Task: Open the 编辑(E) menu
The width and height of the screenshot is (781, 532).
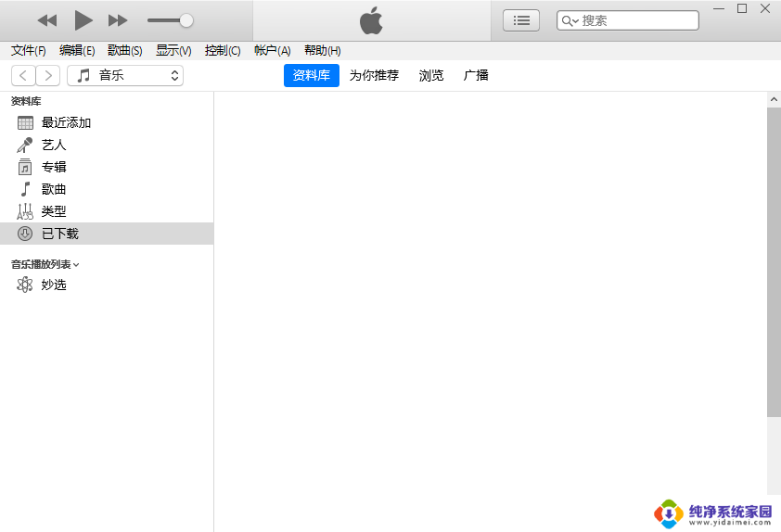Action: [77, 50]
